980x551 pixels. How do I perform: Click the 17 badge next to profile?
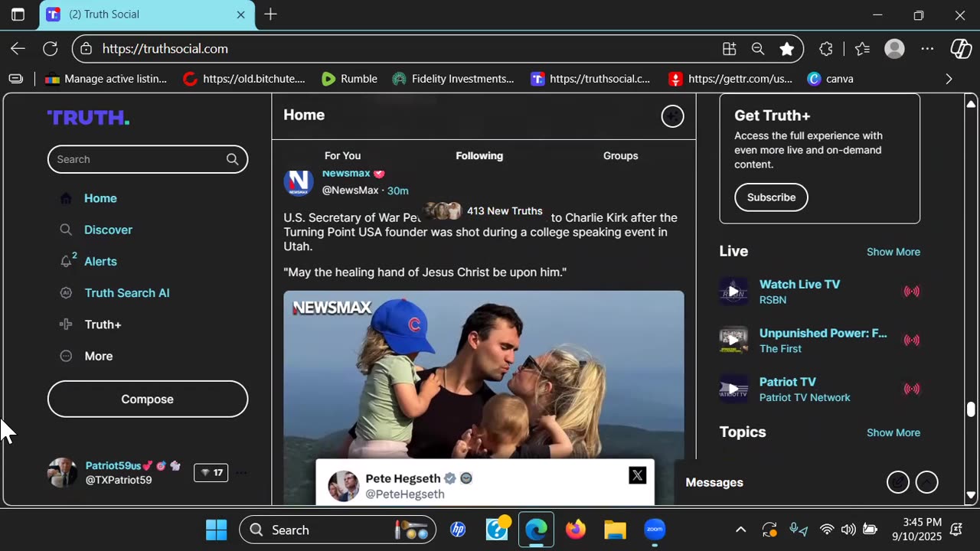click(x=211, y=473)
